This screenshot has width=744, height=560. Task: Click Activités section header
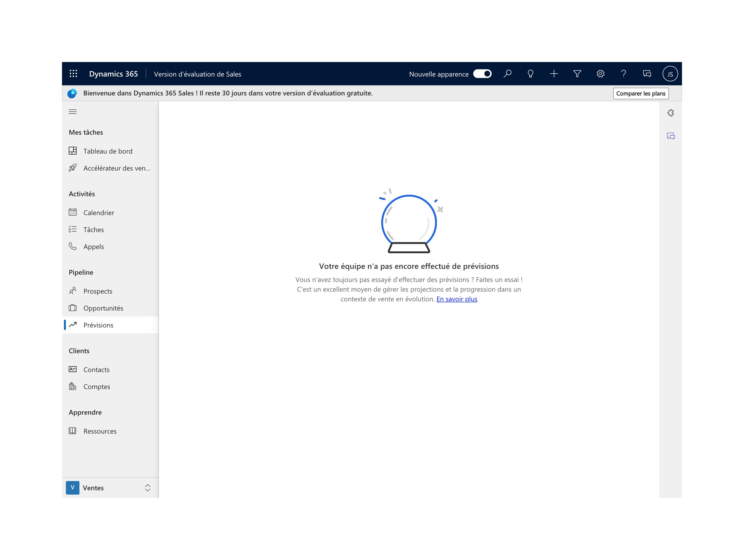click(82, 194)
